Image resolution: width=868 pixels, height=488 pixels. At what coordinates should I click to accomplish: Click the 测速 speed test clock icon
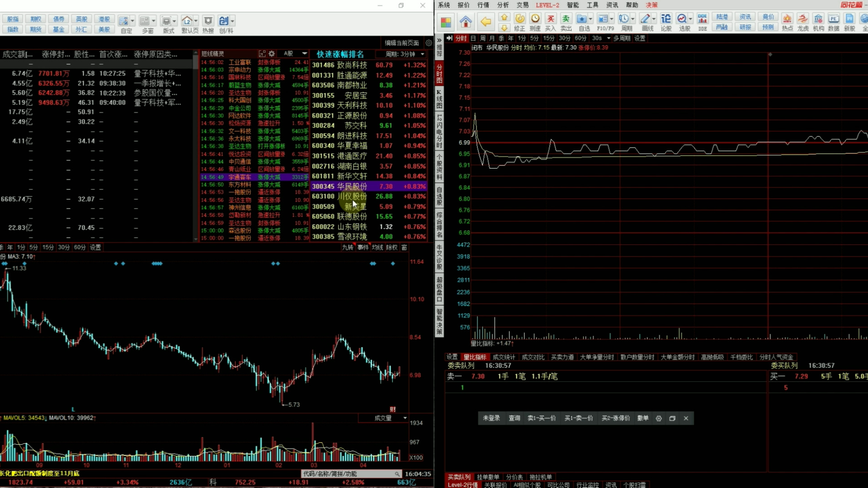[535, 21]
